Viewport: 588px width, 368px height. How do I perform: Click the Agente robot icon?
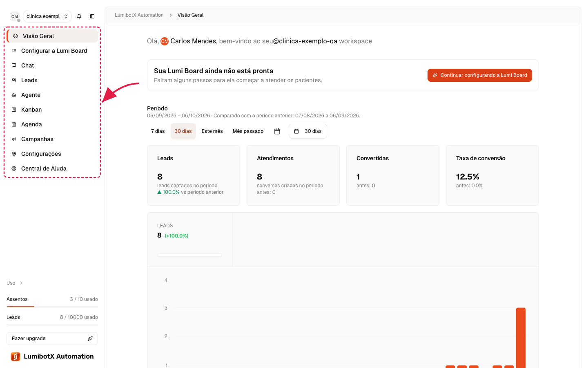[x=14, y=95]
